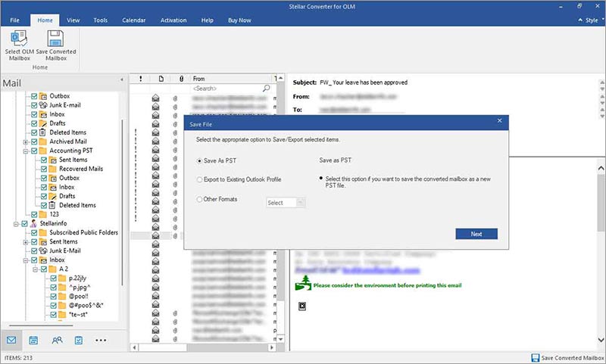Select the @poo!! folder in tree

[x=79, y=297]
